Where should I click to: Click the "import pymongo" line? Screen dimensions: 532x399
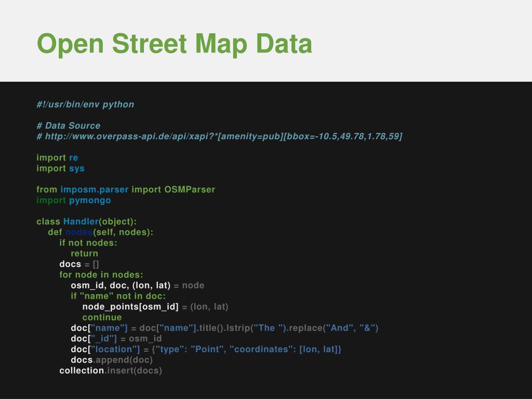[x=74, y=200]
